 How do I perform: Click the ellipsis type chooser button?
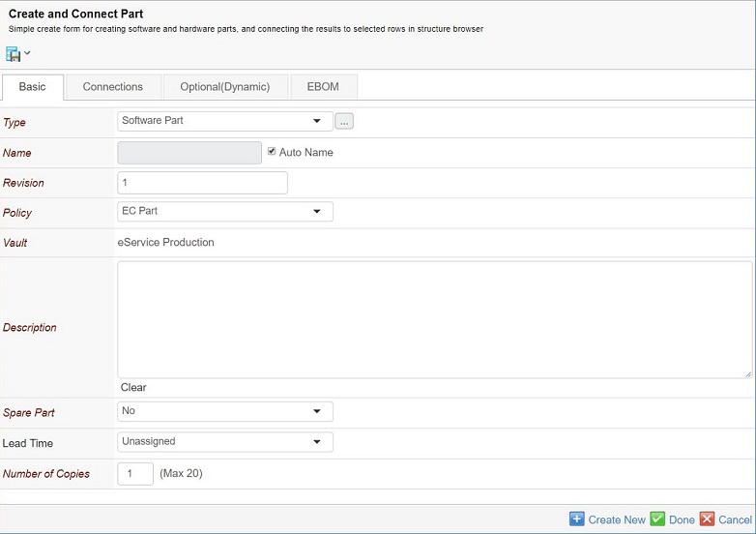344,121
